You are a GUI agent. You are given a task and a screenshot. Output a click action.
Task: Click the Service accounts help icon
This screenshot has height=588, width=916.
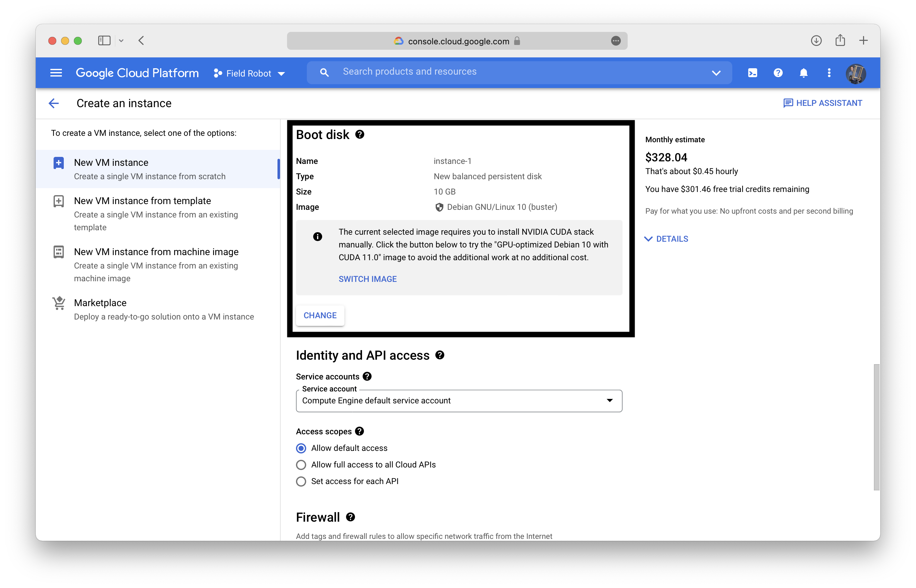tap(367, 377)
